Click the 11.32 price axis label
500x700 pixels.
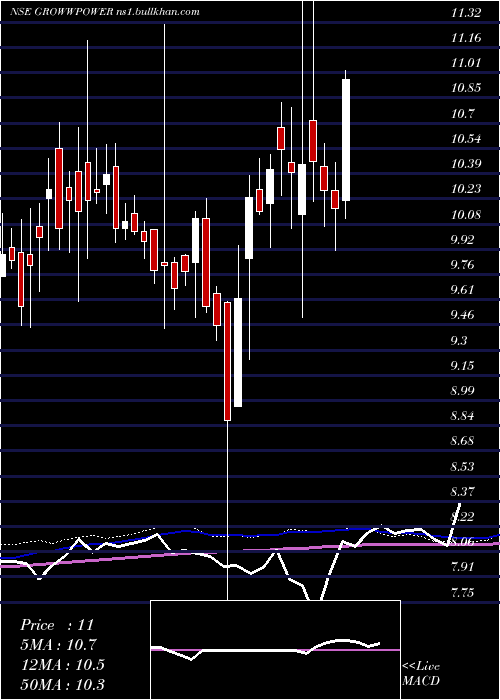coord(466,12)
